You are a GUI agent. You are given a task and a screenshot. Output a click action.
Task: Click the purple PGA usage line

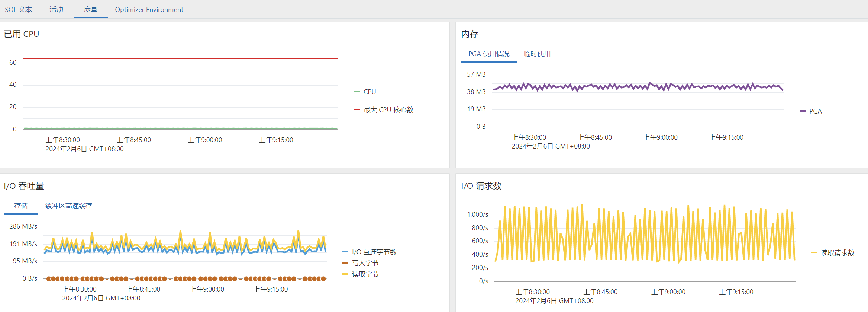click(x=638, y=87)
